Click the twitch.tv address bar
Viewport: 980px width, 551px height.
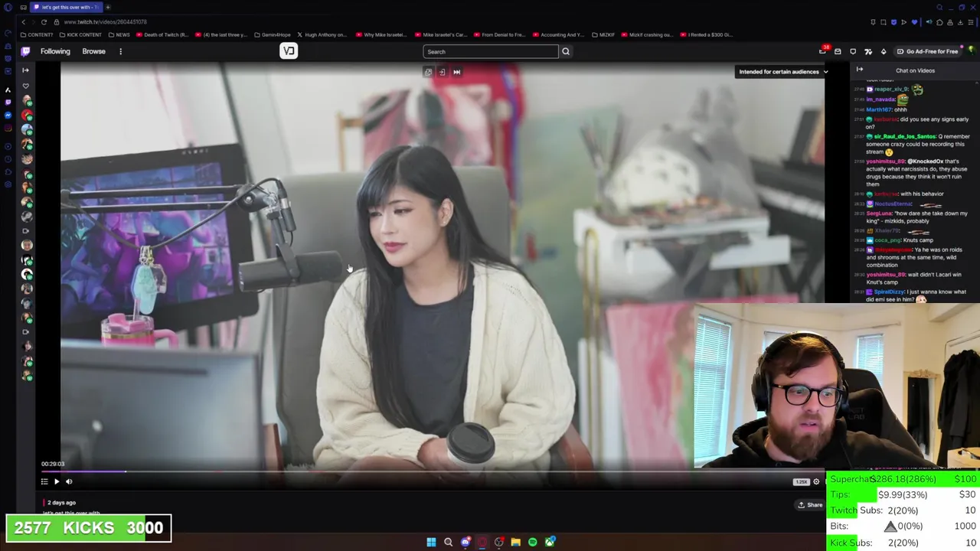click(x=106, y=22)
